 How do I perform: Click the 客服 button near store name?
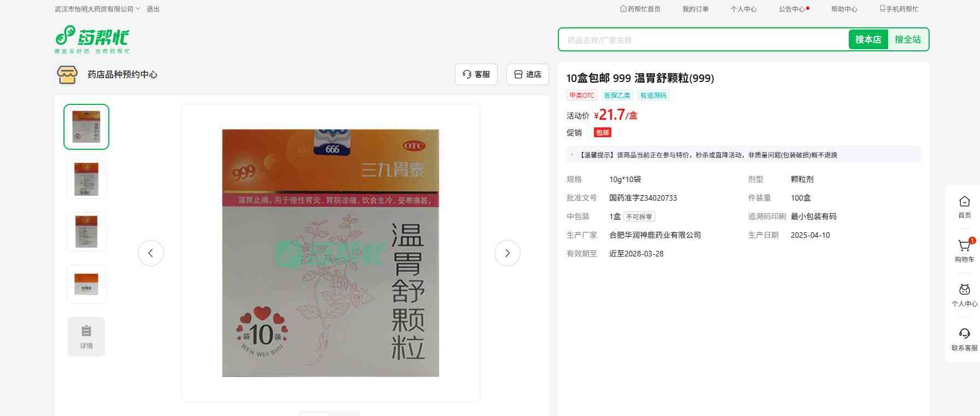pyautogui.click(x=476, y=74)
